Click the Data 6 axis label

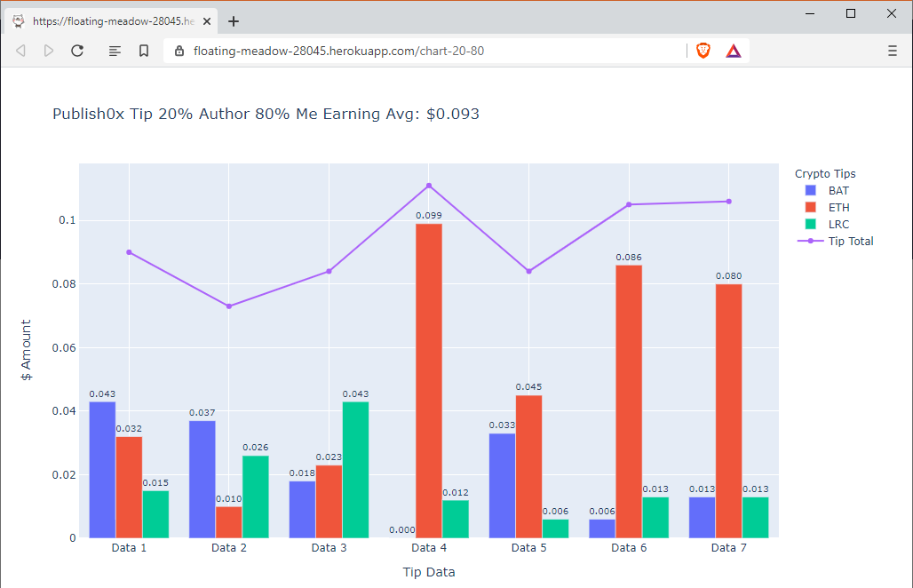[629, 548]
